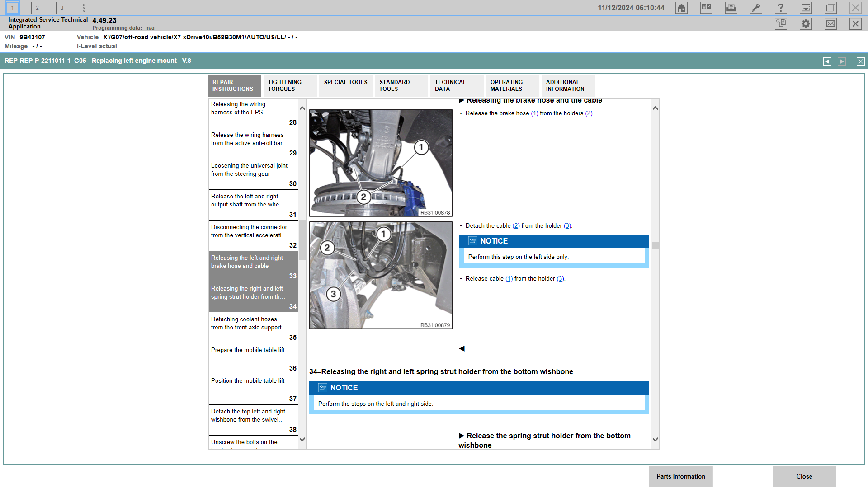Follow hyperlink (2) for brake hose holders

[590, 113]
